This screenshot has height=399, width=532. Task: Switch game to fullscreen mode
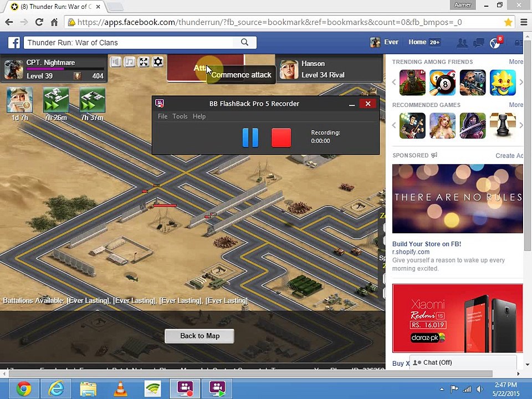144,62
